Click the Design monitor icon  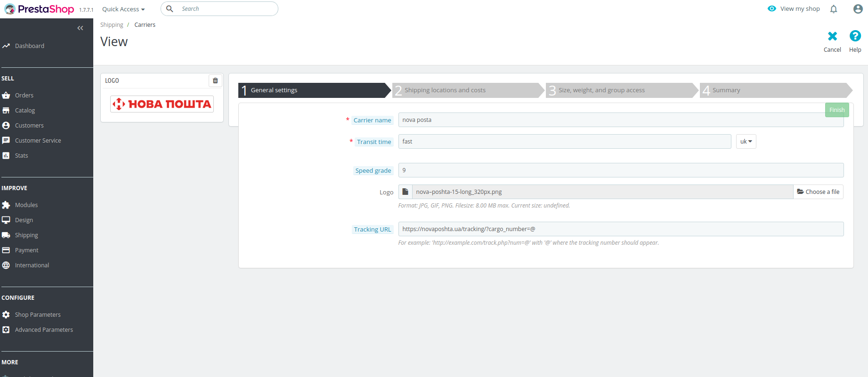pyautogui.click(x=6, y=220)
